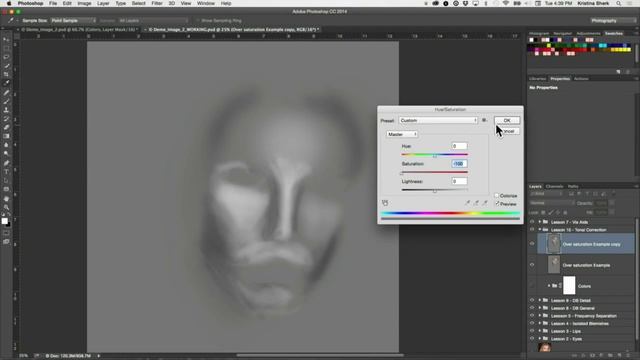Click the Wi-Fi menu bar icon
Image resolution: width=640 pixels, height=360 pixels.
(x=506, y=3)
